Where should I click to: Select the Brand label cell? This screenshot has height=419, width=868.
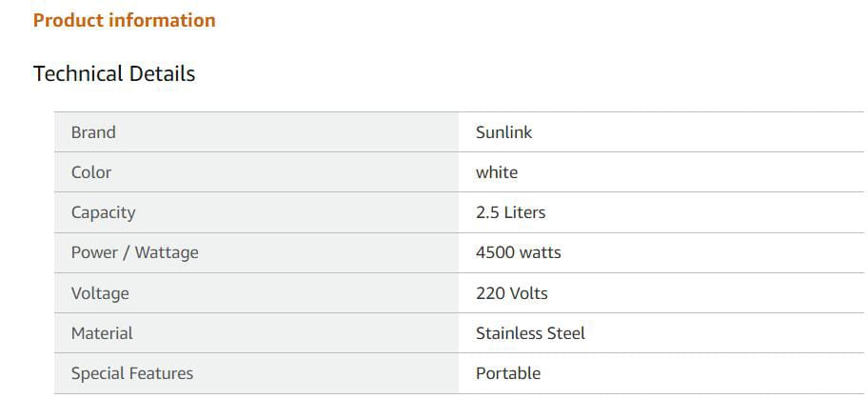(256, 132)
